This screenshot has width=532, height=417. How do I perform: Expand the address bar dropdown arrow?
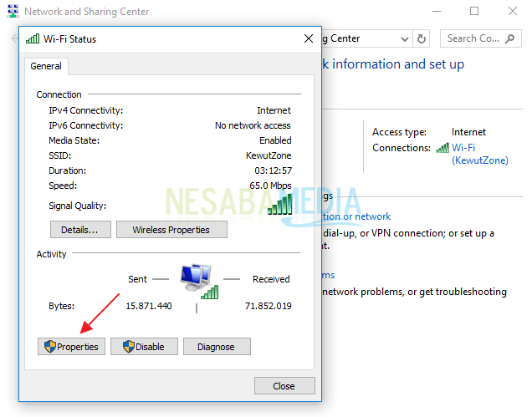(x=404, y=39)
